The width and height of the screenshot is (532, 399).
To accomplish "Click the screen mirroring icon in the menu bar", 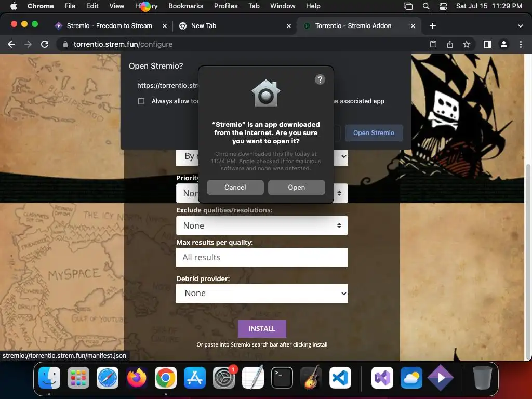I will [x=408, y=6].
